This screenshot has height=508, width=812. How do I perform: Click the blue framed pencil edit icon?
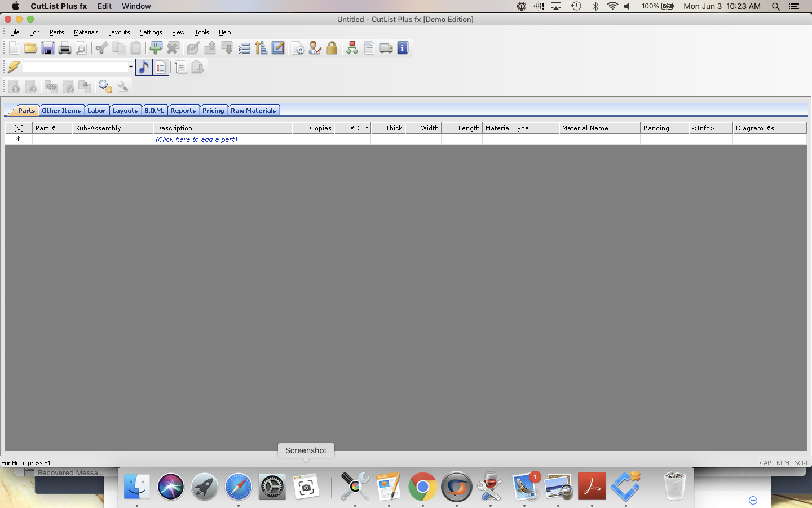coord(278,49)
